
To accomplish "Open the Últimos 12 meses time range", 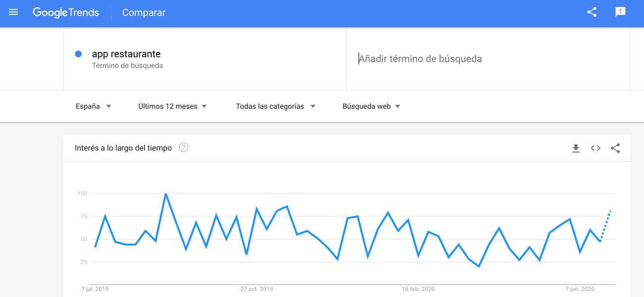I will 172,106.
